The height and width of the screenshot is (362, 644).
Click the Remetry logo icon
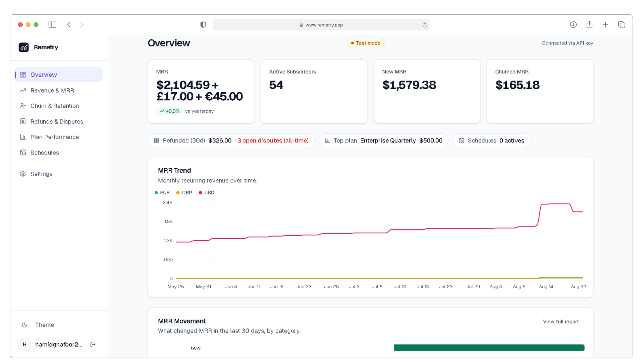23,47
